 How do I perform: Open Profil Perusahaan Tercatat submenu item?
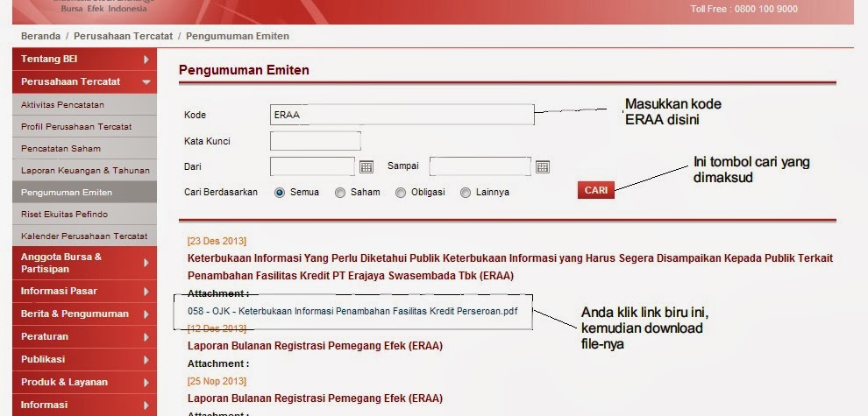point(85,126)
